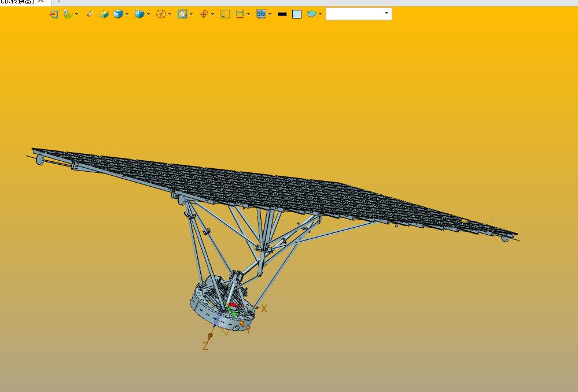This screenshot has width=578, height=392.
Task: Click the exit/return icon in the toolbar
Action: [x=53, y=14]
